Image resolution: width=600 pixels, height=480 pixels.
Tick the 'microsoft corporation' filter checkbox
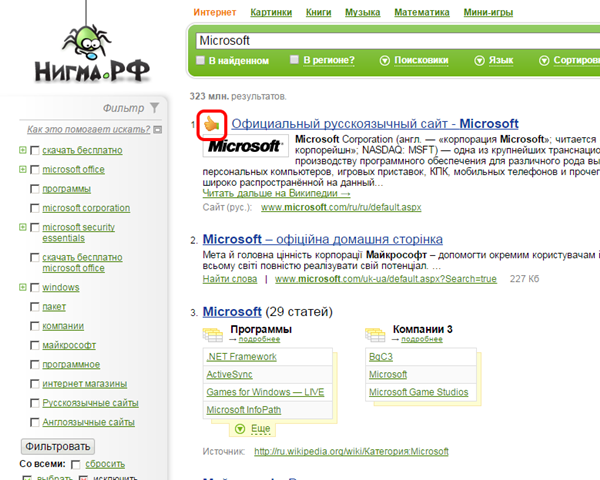click(34, 208)
